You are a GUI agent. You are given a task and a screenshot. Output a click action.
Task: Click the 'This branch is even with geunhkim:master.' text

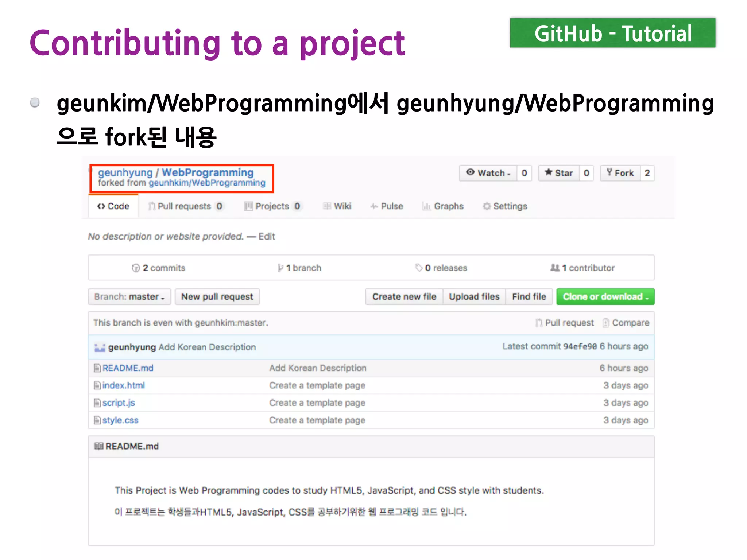point(181,323)
